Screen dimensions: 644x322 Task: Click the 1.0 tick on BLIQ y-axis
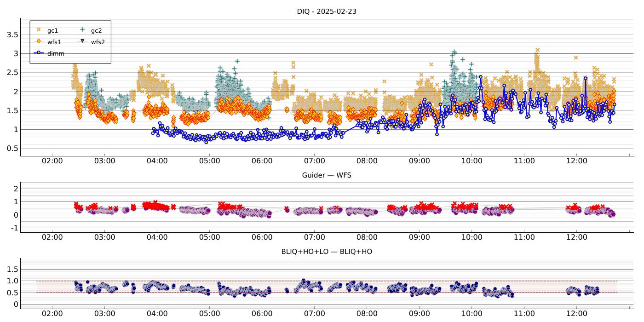pos(12,281)
